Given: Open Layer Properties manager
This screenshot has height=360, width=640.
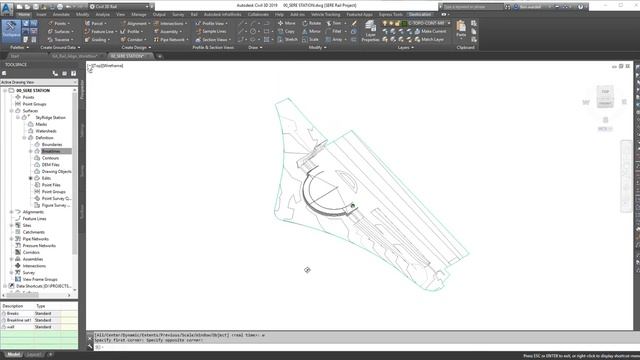Looking at the screenshot, I should click(x=370, y=31).
